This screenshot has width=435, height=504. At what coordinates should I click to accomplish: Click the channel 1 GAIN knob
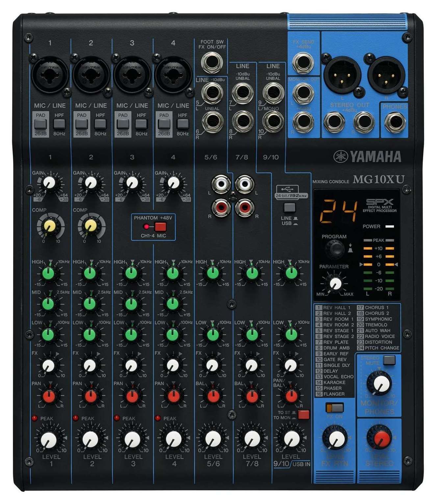(49, 182)
